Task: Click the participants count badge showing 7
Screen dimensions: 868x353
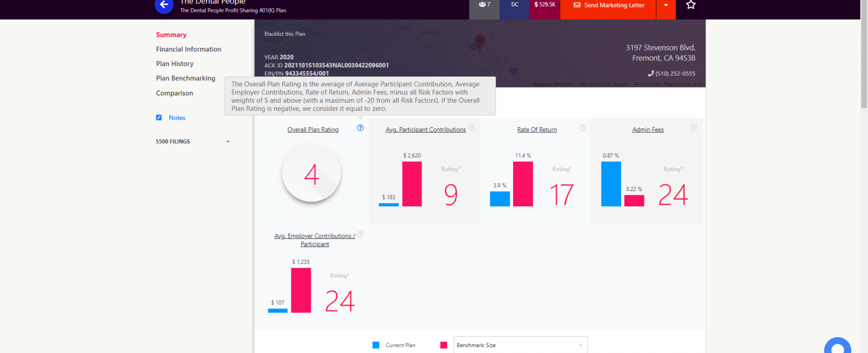Action: tap(484, 5)
